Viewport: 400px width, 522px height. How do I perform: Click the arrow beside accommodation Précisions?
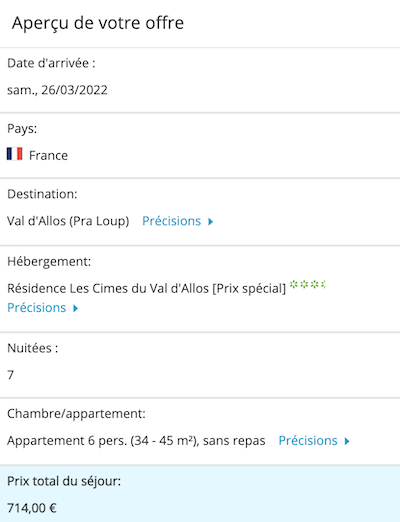(76, 308)
